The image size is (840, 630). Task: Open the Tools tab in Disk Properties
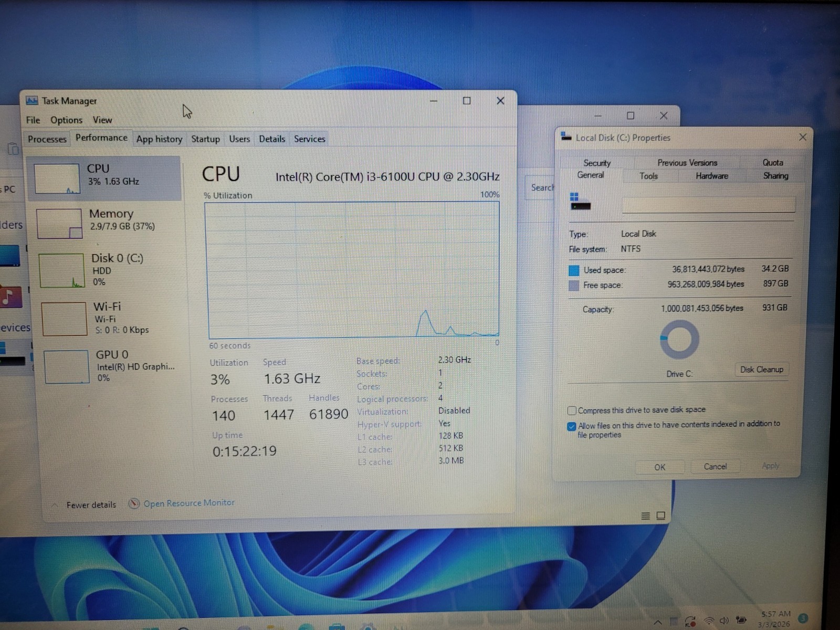pyautogui.click(x=648, y=176)
